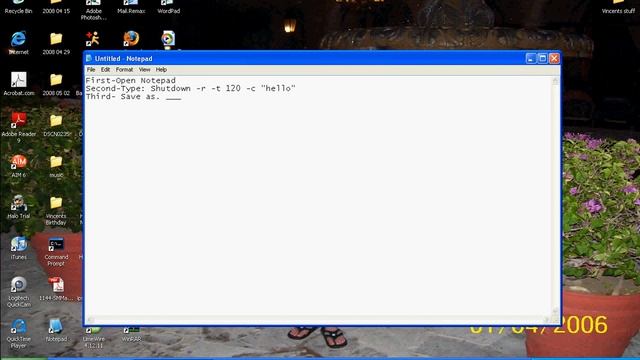Open the Windows Media Player desktop icon
The width and height of the screenshot is (640, 360).
coord(168,39)
